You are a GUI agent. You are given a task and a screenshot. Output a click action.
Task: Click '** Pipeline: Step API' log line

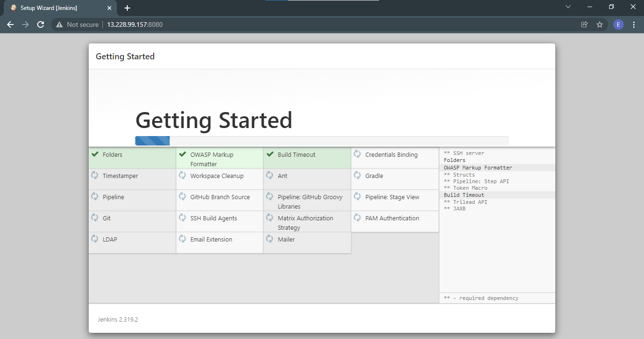pyautogui.click(x=476, y=181)
